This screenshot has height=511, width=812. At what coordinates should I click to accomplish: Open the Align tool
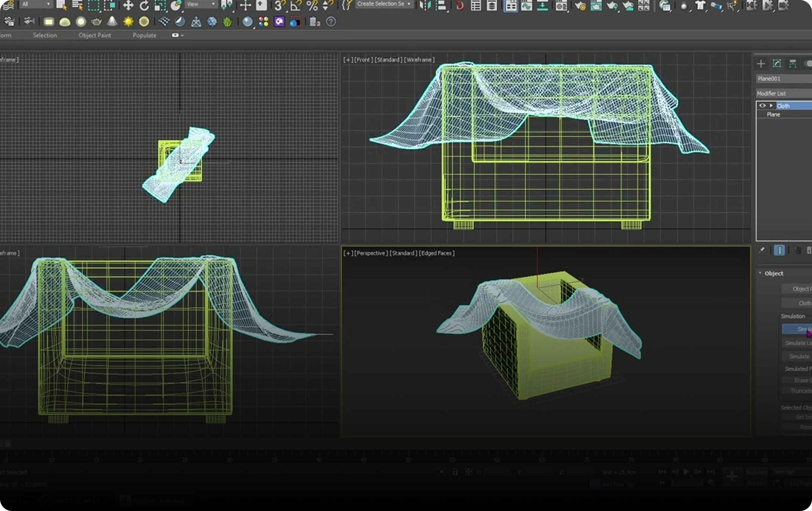click(x=441, y=5)
